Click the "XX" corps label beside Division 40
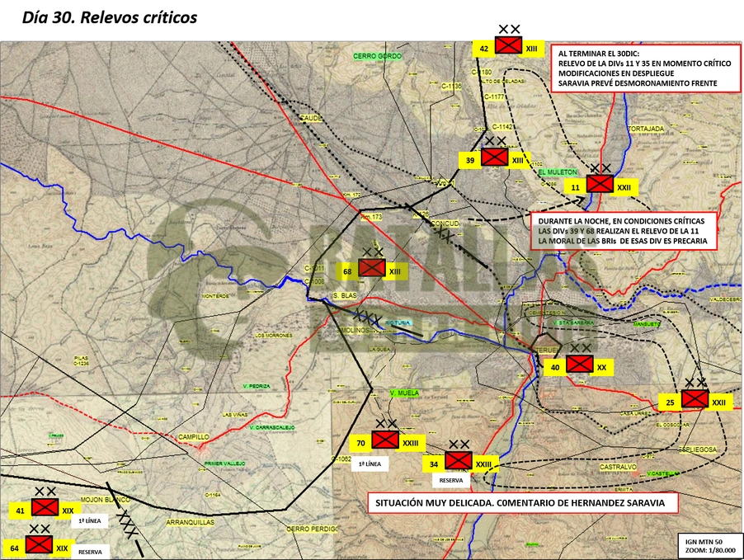This screenshot has width=744, height=560. 601,367
